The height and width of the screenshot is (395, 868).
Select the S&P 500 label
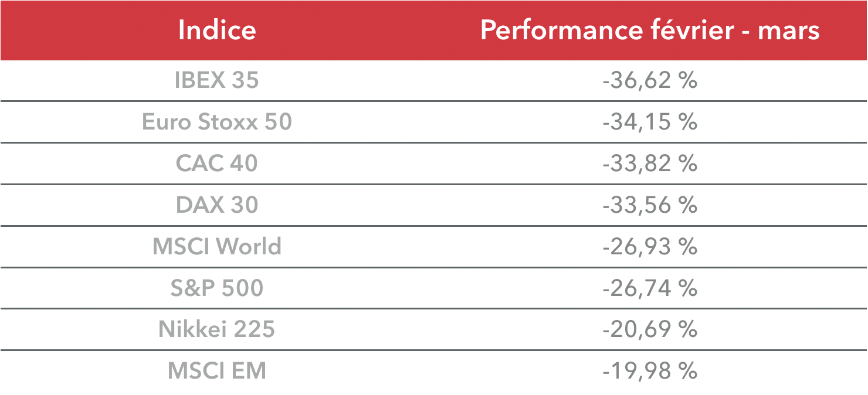tap(217, 288)
